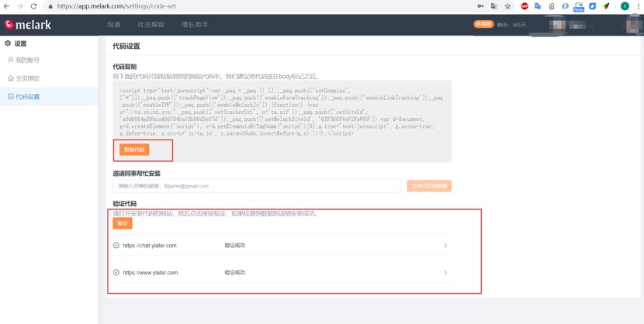Bookmark this page with the star icon
The width and height of the screenshot is (644, 324).
coord(507,6)
